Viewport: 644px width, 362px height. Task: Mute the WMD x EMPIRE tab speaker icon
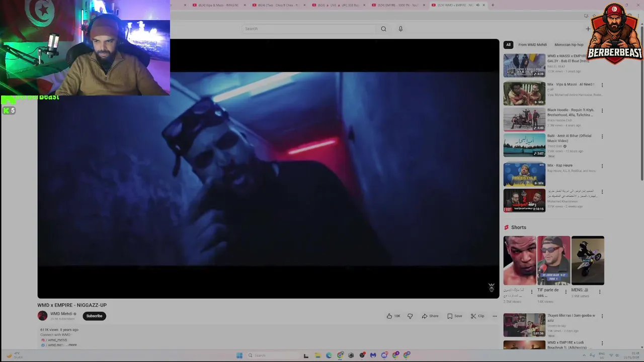click(x=478, y=5)
